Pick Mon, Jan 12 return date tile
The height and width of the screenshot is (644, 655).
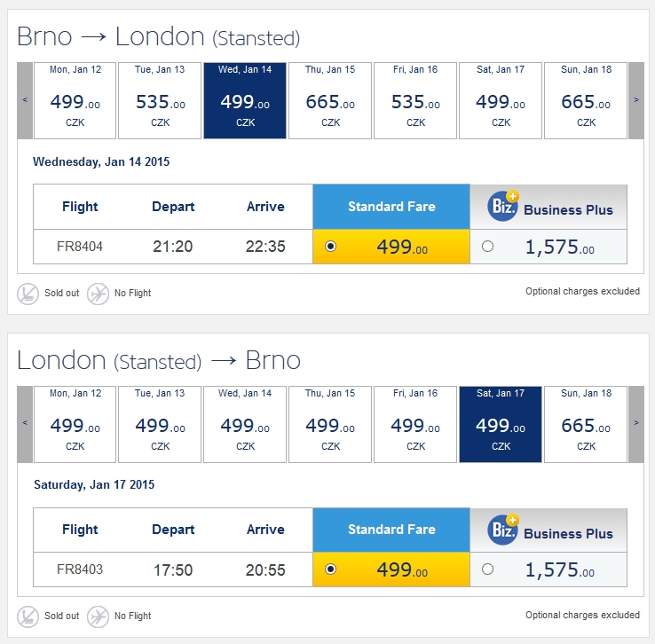(x=75, y=425)
